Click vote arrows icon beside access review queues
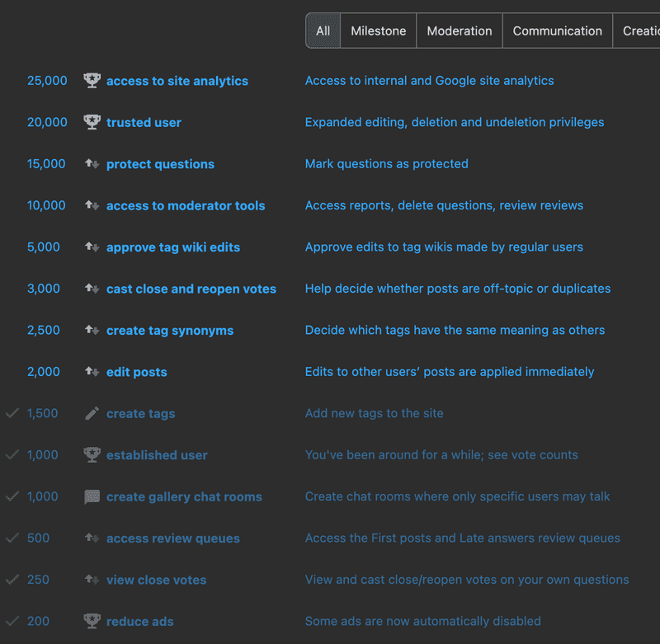 click(x=92, y=538)
